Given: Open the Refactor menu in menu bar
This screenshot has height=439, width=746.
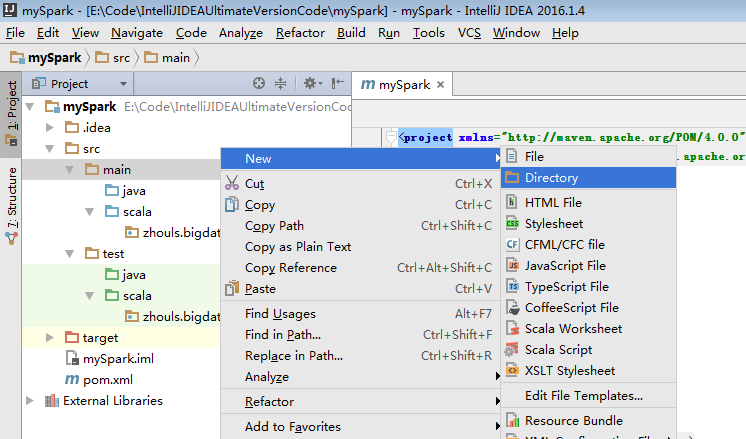Looking at the screenshot, I should point(300,33).
